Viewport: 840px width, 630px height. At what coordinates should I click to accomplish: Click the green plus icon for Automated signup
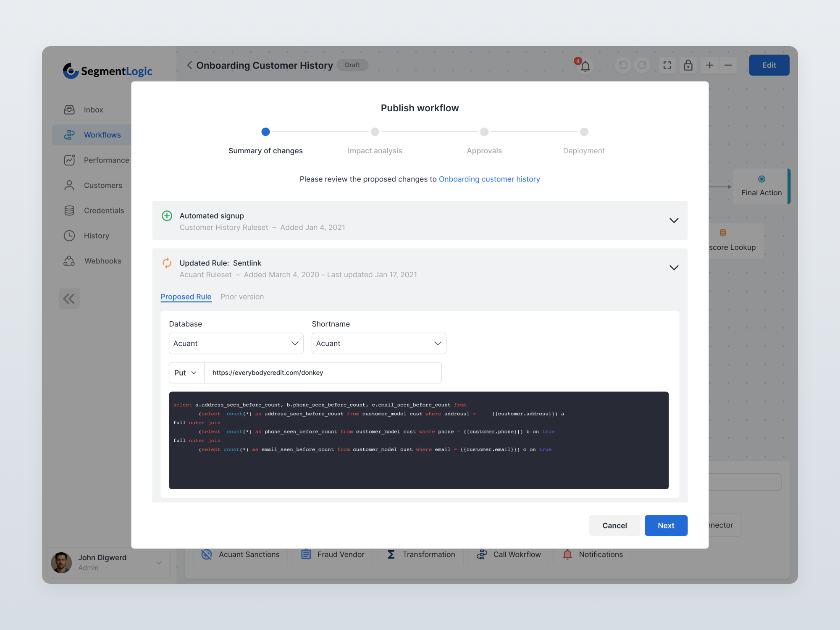pos(167,216)
